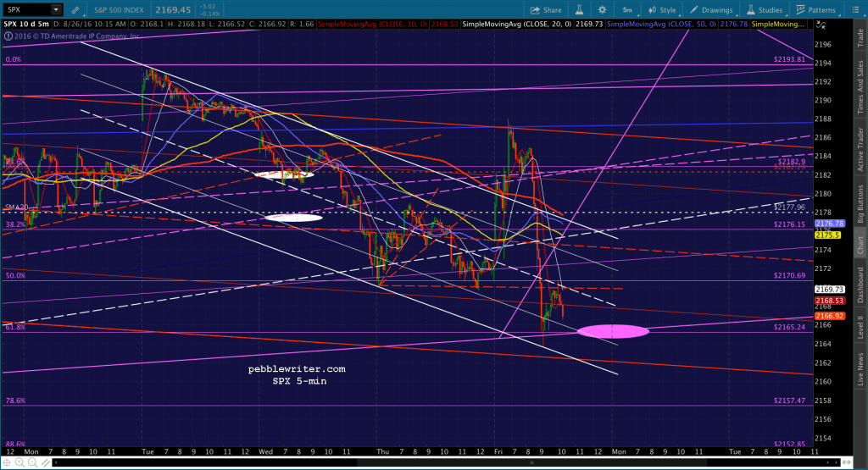The height and width of the screenshot is (470, 868).
Task: Open the Drawings menu
Action: tap(711, 10)
